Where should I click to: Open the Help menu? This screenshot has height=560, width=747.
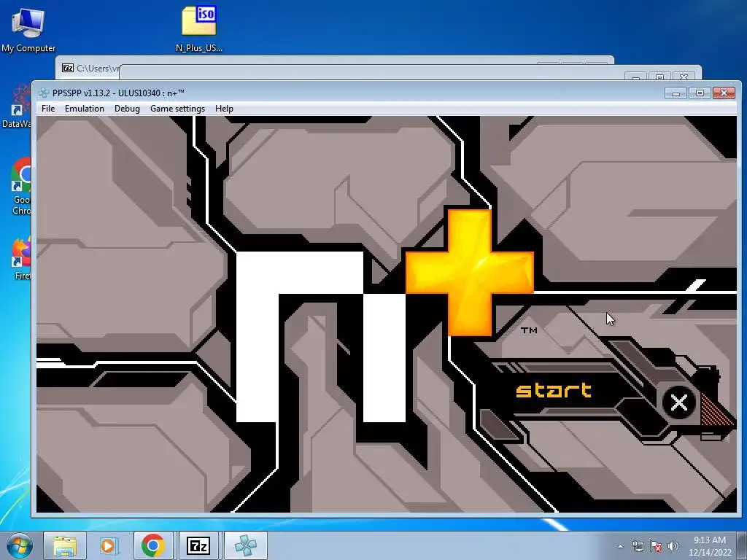click(x=224, y=109)
